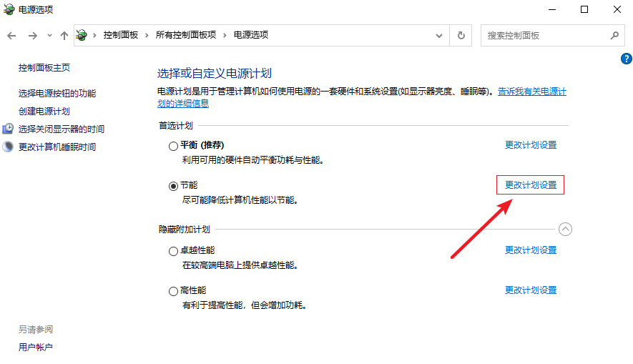Select the 卓越性能 power plan

tap(173, 251)
